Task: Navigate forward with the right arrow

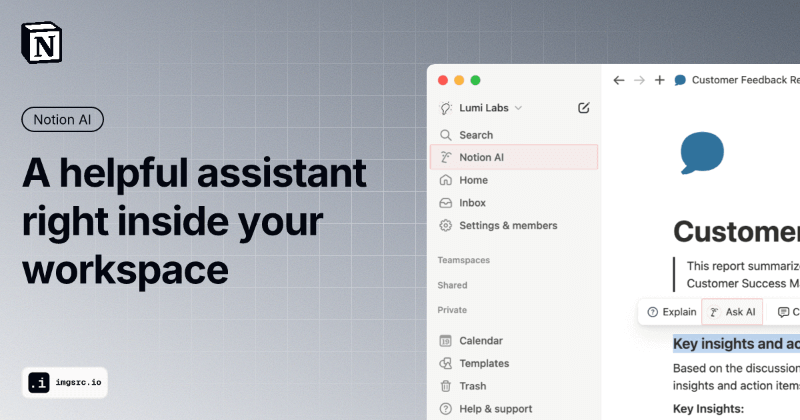Action: 639,80
